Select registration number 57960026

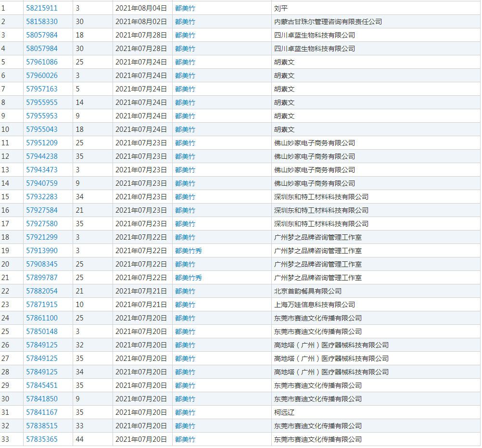pos(42,76)
